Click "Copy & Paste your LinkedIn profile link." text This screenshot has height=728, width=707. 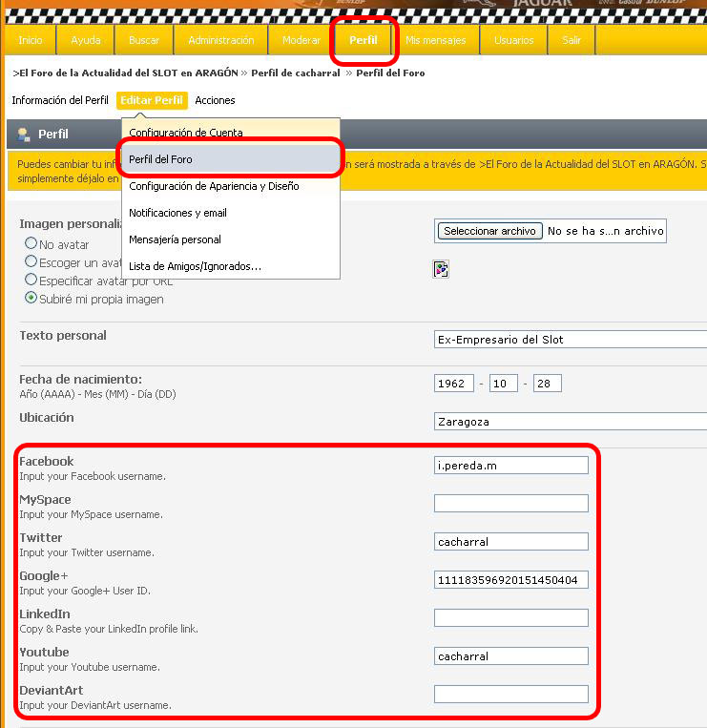109,629
